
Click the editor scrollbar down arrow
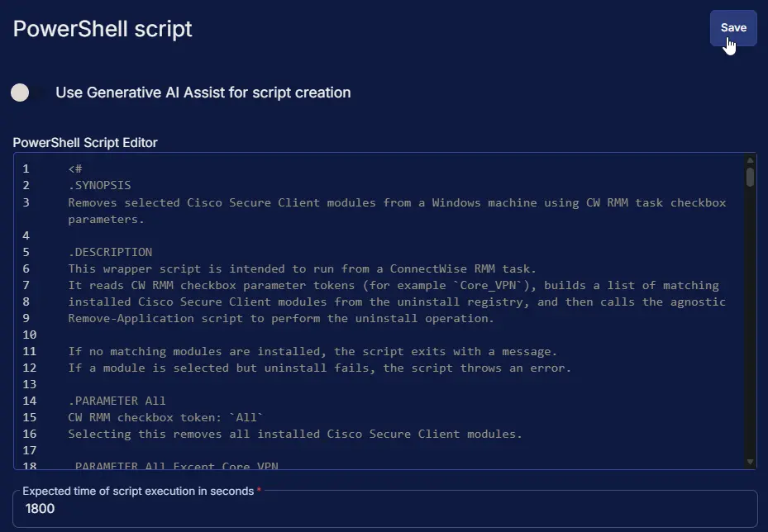click(x=750, y=462)
